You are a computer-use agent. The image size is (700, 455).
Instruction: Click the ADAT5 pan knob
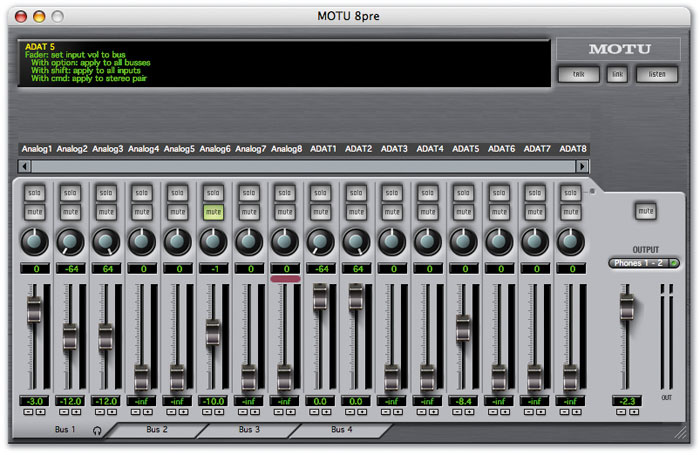click(463, 240)
